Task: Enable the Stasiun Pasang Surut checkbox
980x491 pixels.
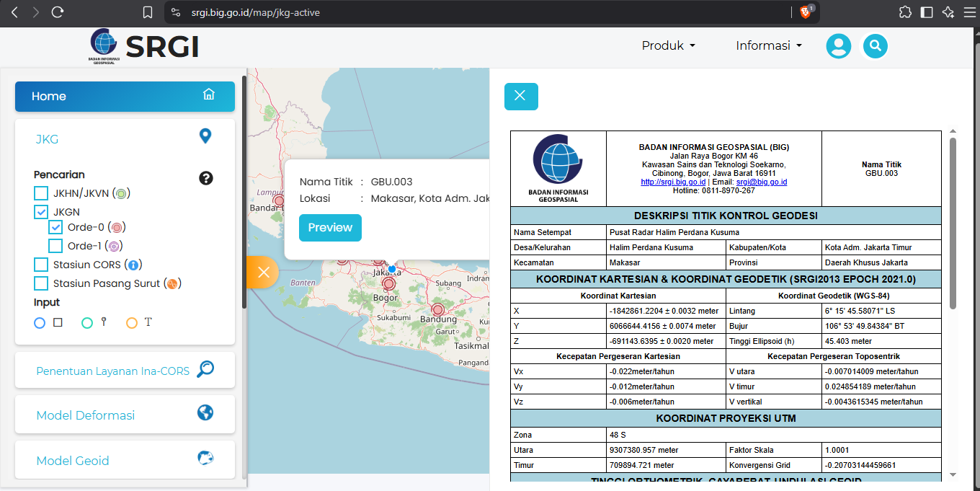Action: click(41, 283)
